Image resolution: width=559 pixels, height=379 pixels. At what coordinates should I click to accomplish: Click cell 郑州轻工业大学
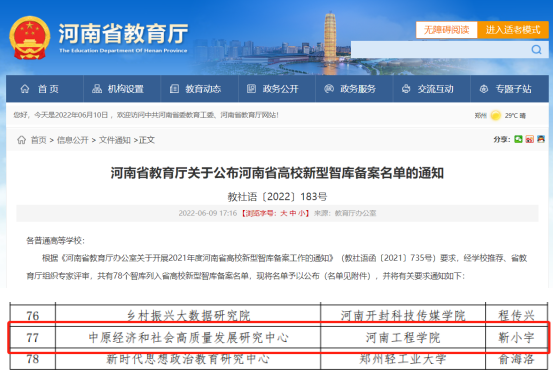point(403,359)
